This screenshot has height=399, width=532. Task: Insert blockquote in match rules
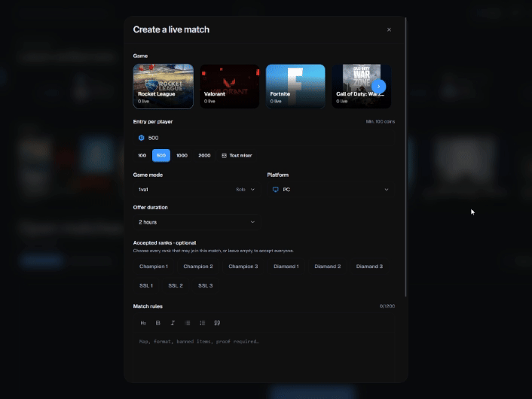tap(217, 323)
